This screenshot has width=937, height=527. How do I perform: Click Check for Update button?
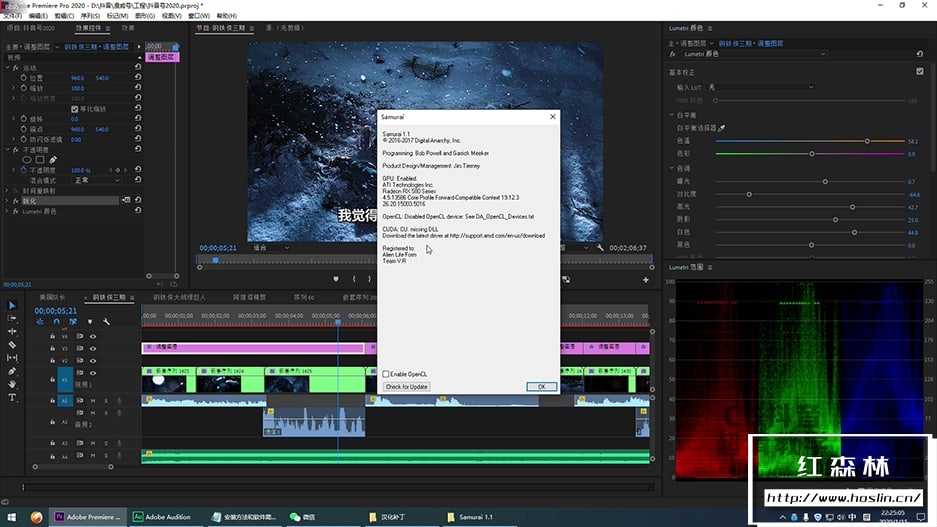(x=406, y=387)
